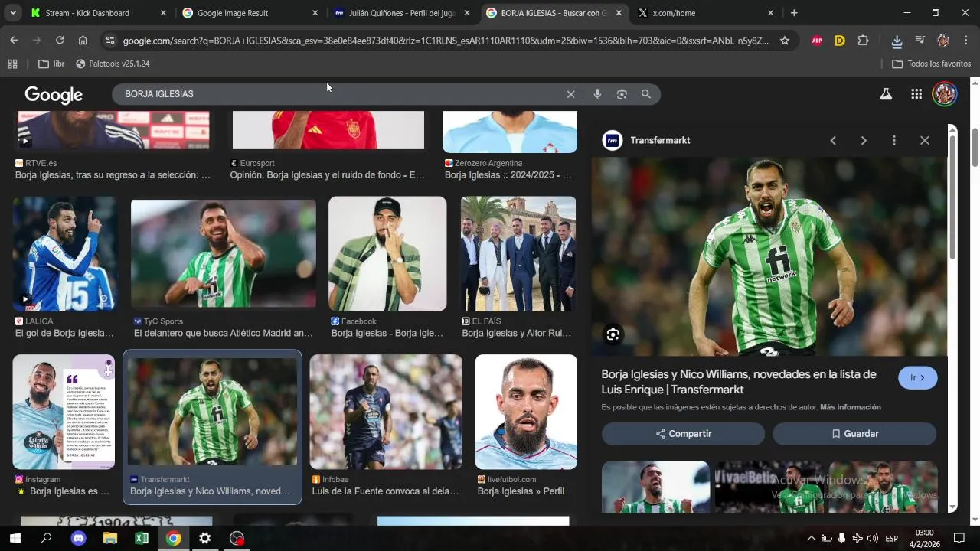Open yellow D extension icon
Viewport: 980px width, 551px height.
click(x=840, y=41)
